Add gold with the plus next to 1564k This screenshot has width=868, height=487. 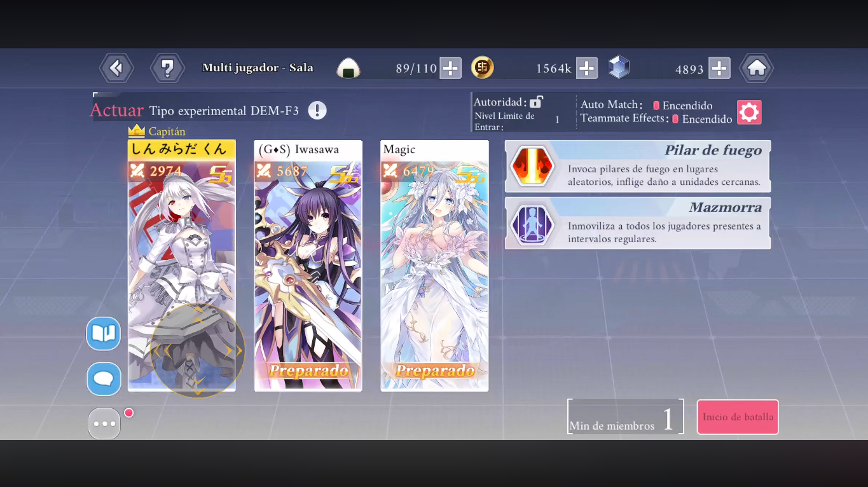click(586, 68)
